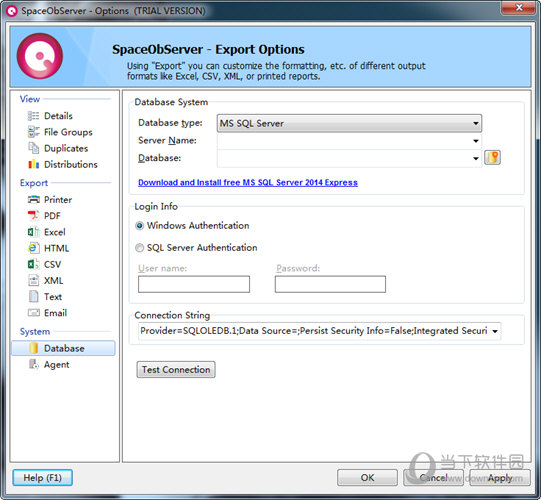This screenshot has height=500, width=541.
Task: Click the create database key icon
Action: pos(492,158)
